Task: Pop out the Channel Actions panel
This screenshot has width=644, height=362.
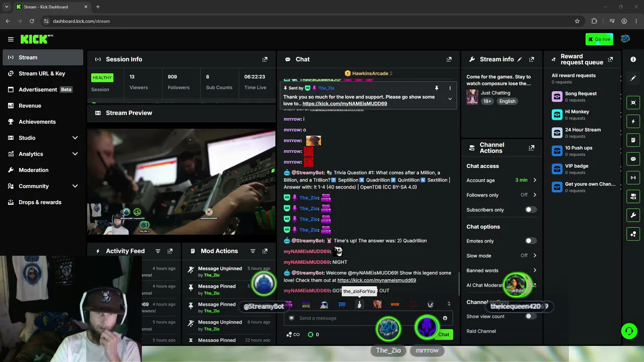Action: click(x=532, y=148)
